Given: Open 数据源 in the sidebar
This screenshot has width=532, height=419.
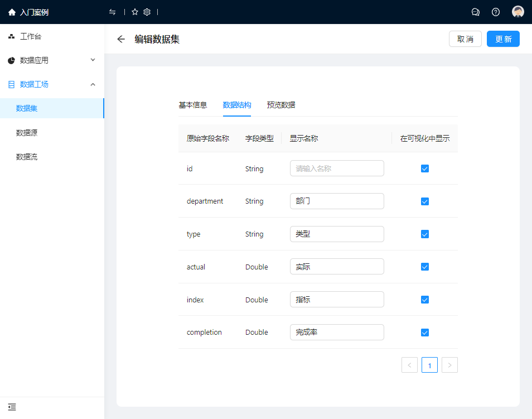Looking at the screenshot, I should pos(27,133).
